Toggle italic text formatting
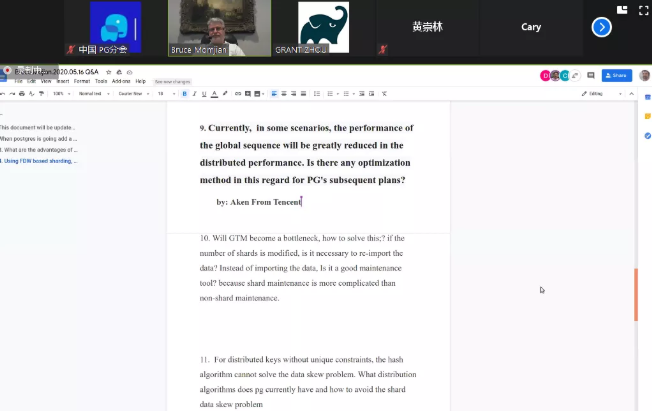Screen dimensions: 652x418 (193, 93)
